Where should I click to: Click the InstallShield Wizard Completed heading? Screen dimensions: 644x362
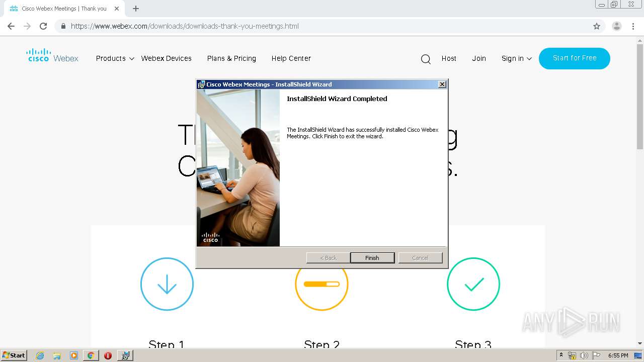coord(337,99)
